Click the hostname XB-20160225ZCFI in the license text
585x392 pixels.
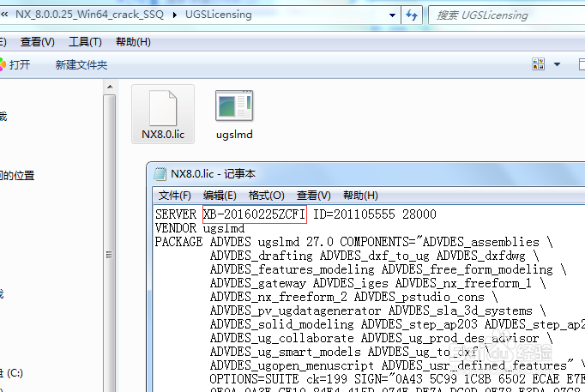[254, 214]
